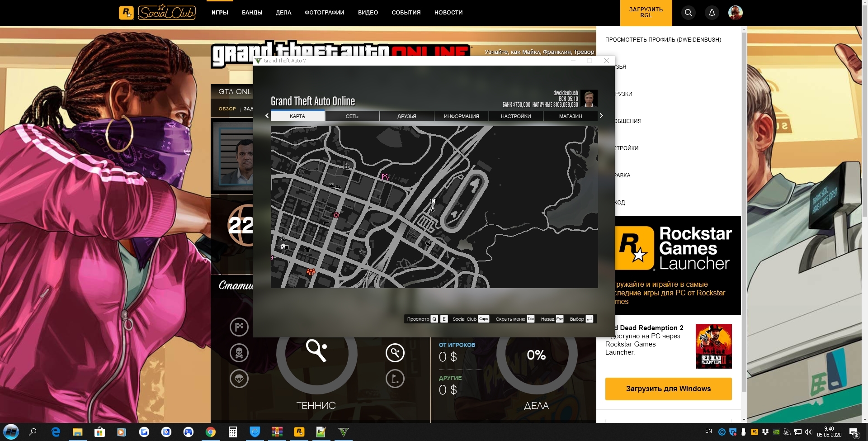The image size is (868, 441).
Task: Click the Red Dead Redemption 2 cover thumbnail
Action: [713, 346]
